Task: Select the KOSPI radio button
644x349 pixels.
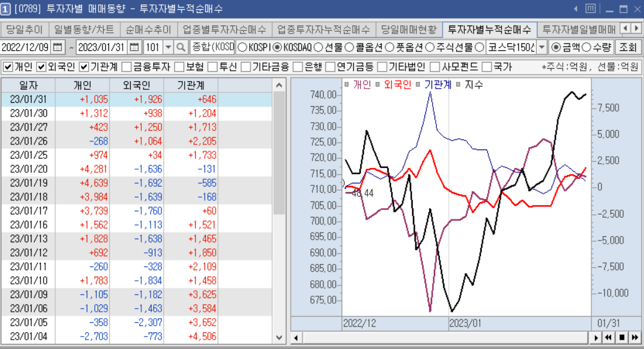Action: tap(242, 48)
